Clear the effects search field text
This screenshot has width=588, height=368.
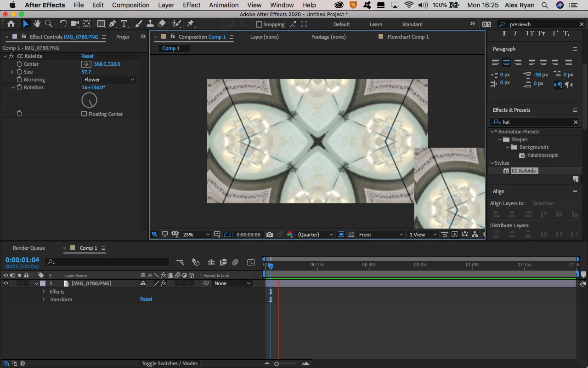576,122
